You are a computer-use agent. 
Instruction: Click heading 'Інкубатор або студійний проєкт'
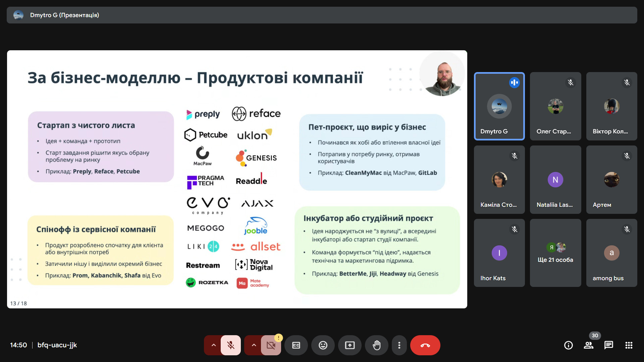pyautogui.click(x=368, y=218)
